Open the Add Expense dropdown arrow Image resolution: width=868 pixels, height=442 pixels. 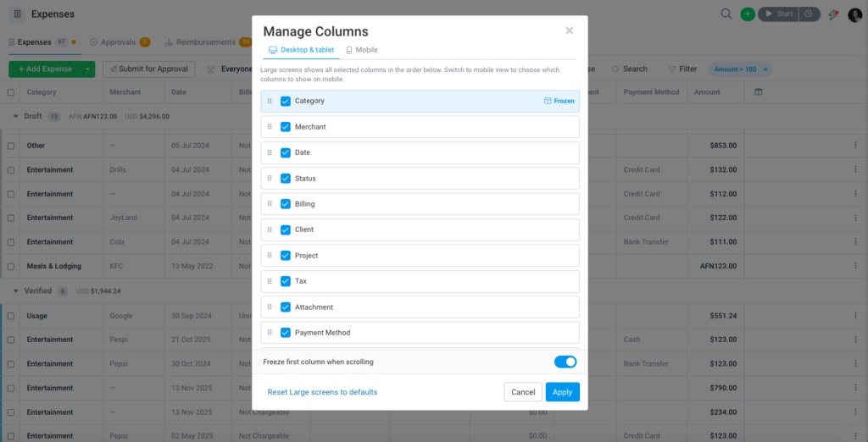tap(87, 69)
